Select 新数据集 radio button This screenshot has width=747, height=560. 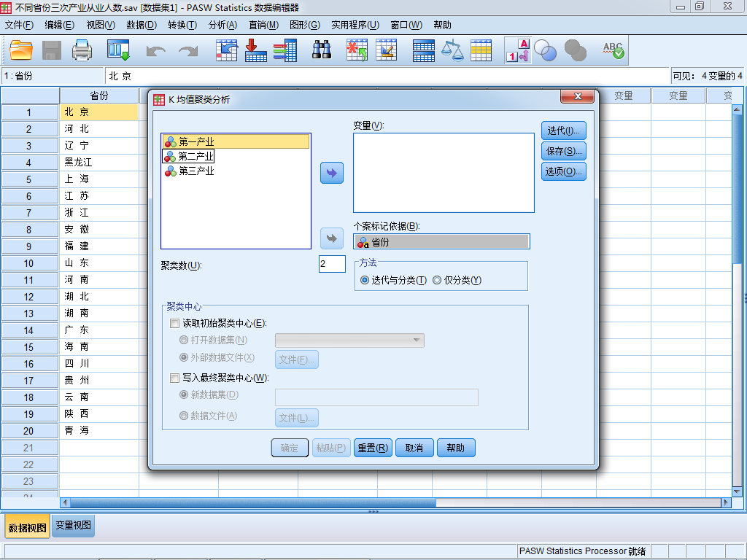[x=183, y=394]
